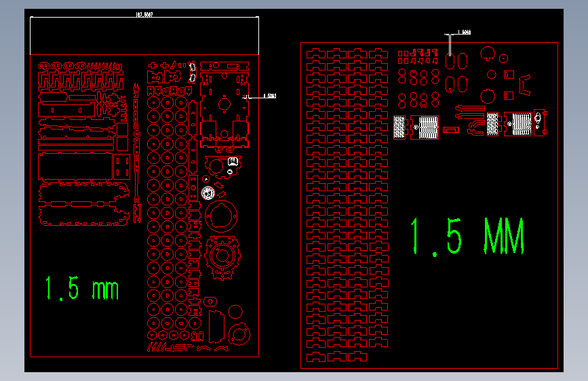Select the green lowercase "1.5 mm" text

82,288
